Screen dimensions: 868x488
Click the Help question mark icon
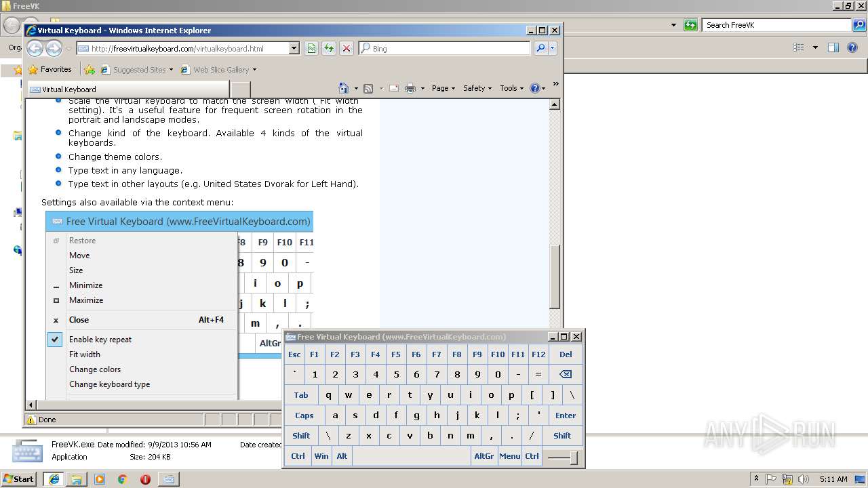pyautogui.click(x=534, y=88)
